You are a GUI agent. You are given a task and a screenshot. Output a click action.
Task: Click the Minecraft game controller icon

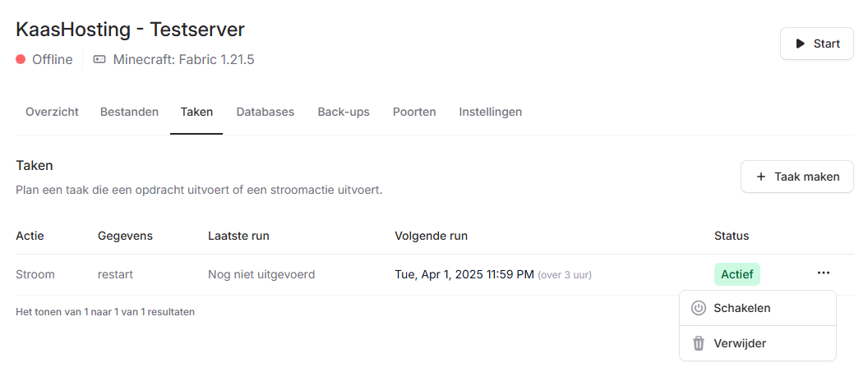[x=99, y=59]
